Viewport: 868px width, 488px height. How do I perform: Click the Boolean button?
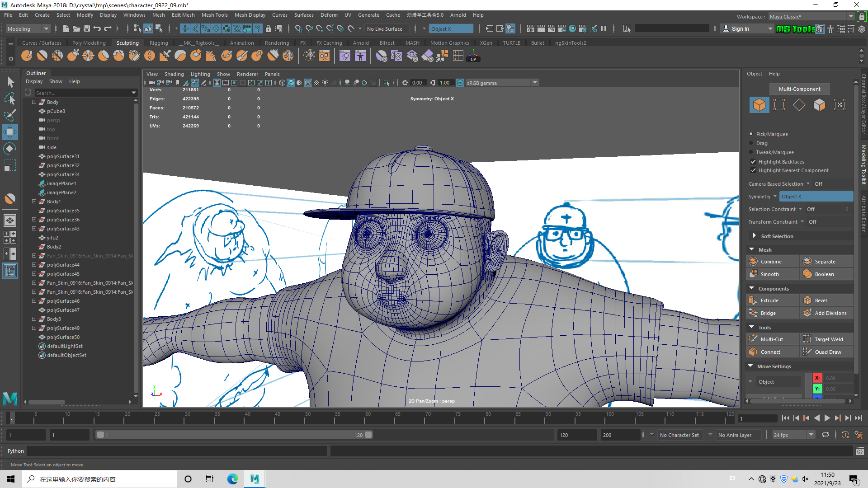pos(827,274)
